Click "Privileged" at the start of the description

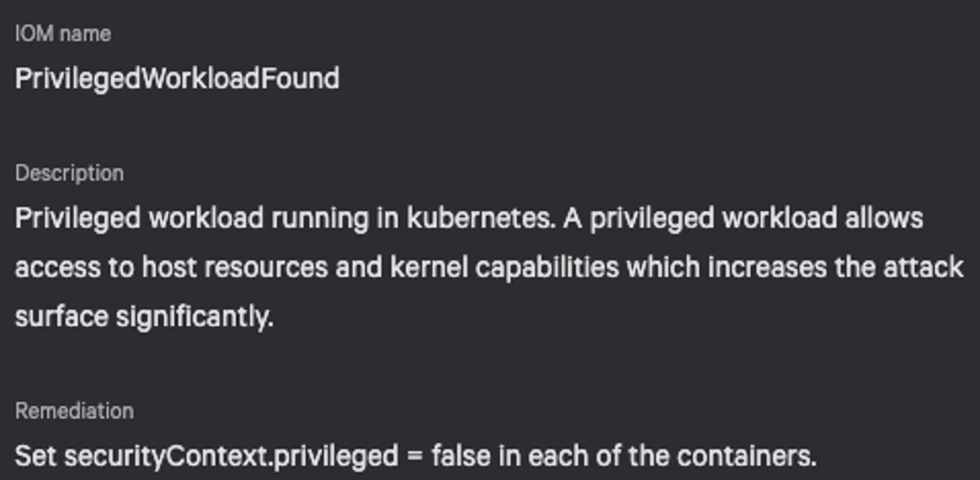pyautogui.click(x=77, y=218)
